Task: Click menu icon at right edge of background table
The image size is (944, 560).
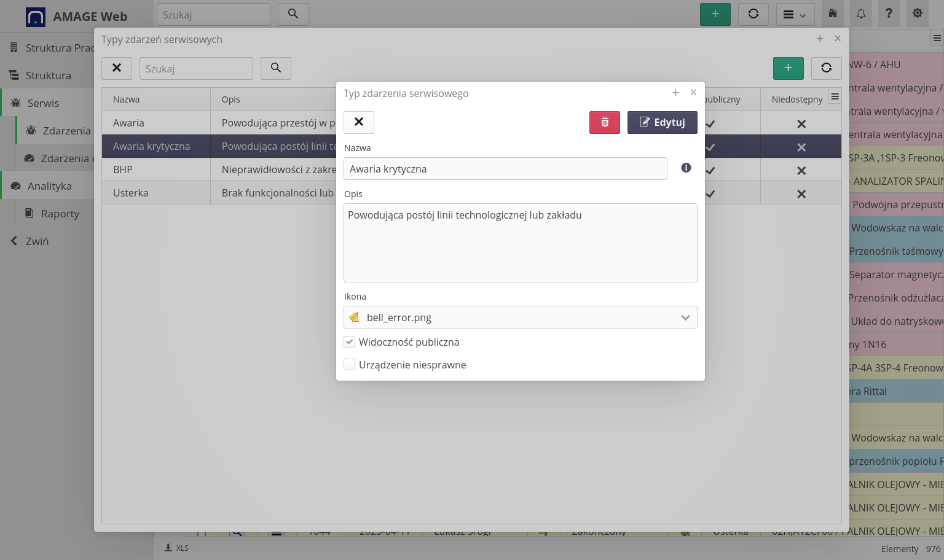Action: [937, 38]
